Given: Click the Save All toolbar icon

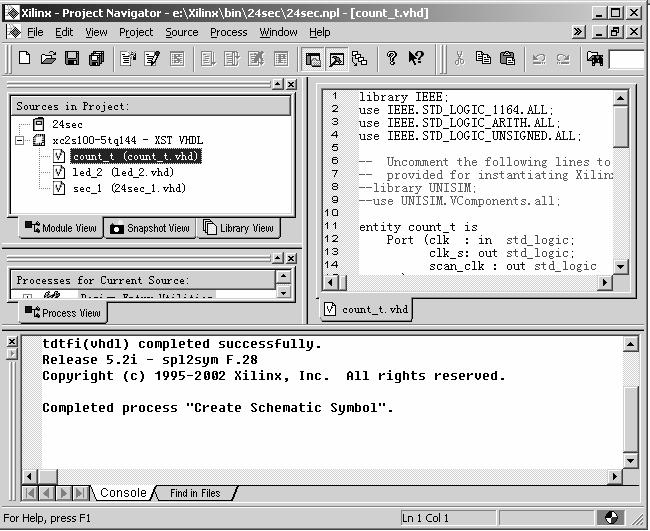Looking at the screenshot, I should tap(97, 58).
